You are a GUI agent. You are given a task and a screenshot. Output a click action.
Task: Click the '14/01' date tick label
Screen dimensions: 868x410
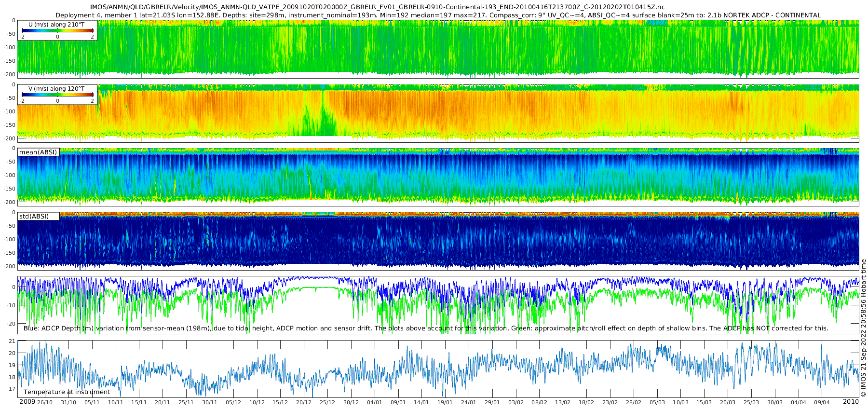[421, 402]
